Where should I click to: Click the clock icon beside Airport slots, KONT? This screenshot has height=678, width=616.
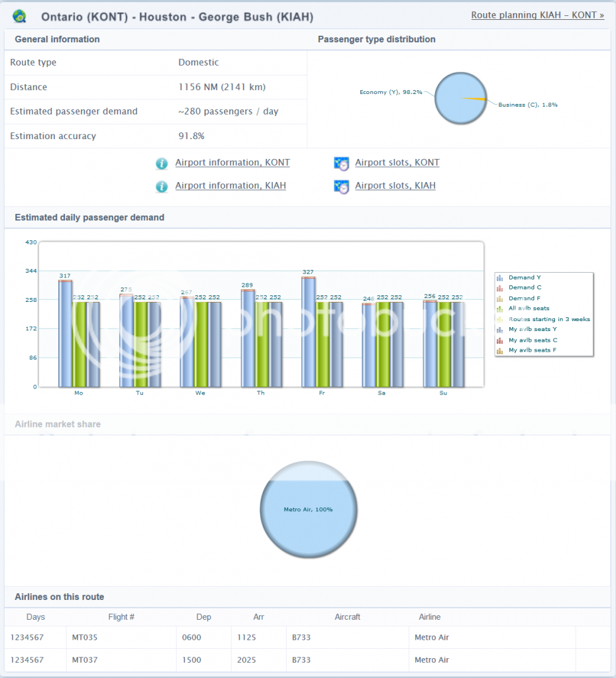pyautogui.click(x=342, y=164)
